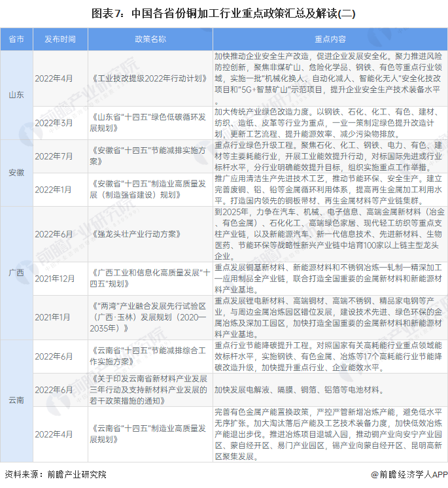Select the 广西 province cell
448x488 pixels.
[x=16, y=273]
